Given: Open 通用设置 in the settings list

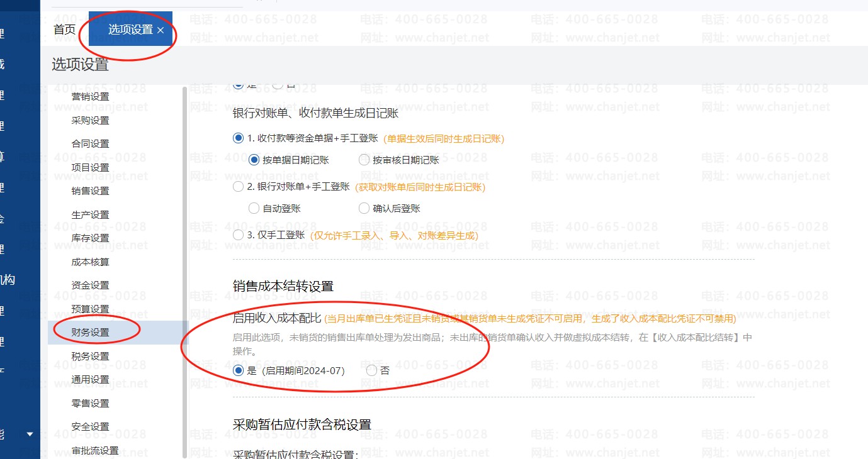Looking at the screenshot, I should [91, 379].
